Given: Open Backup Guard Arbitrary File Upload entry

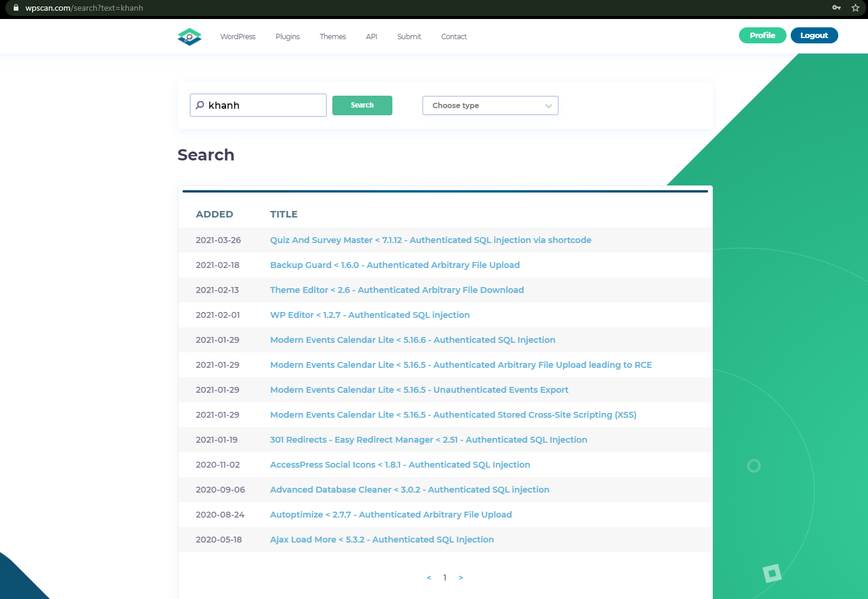Looking at the screenshot, I should point(395,265).
